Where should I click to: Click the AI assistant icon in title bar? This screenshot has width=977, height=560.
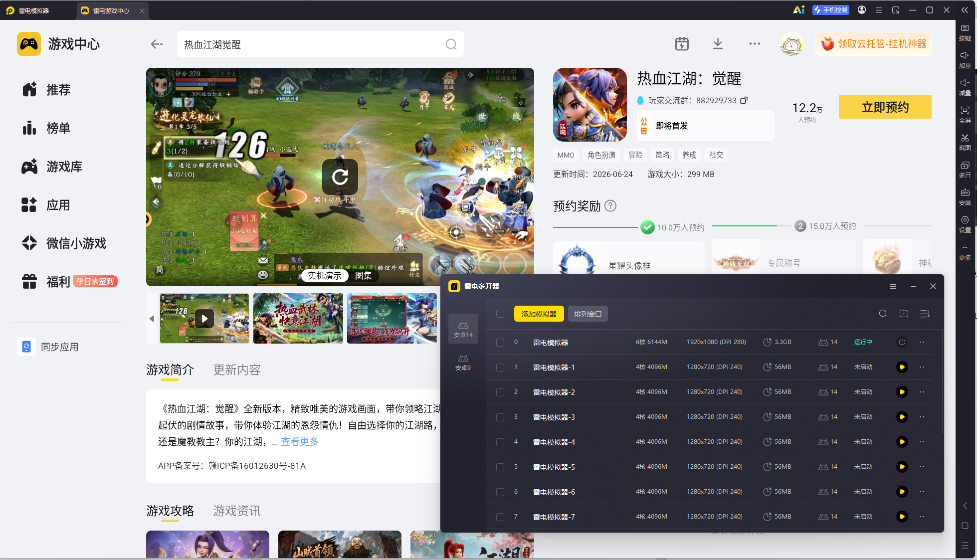pyautogui.click(x=799, y=10)
